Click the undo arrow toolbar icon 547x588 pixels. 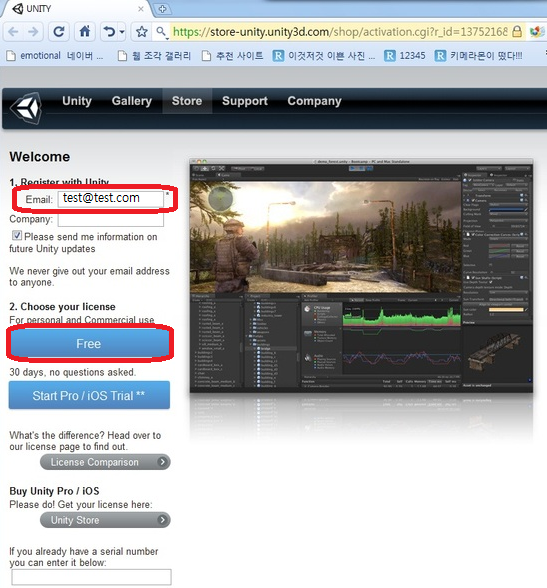pos(109,32)
